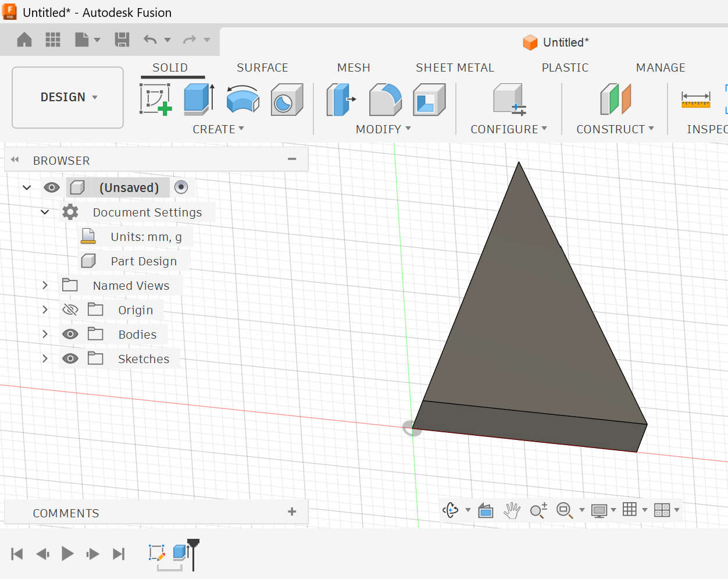The image size is (728, 579).
Task: Select the Offset Plane construct tool
Action: click(x=615, y=99)
